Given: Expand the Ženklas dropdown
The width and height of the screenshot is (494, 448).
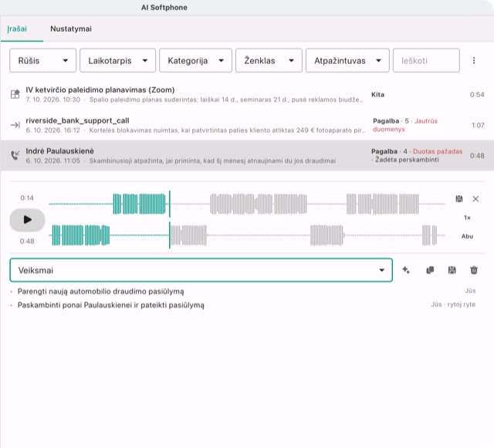Looking at the screenshot, I should pyautogui.click(x=269, y=60).
